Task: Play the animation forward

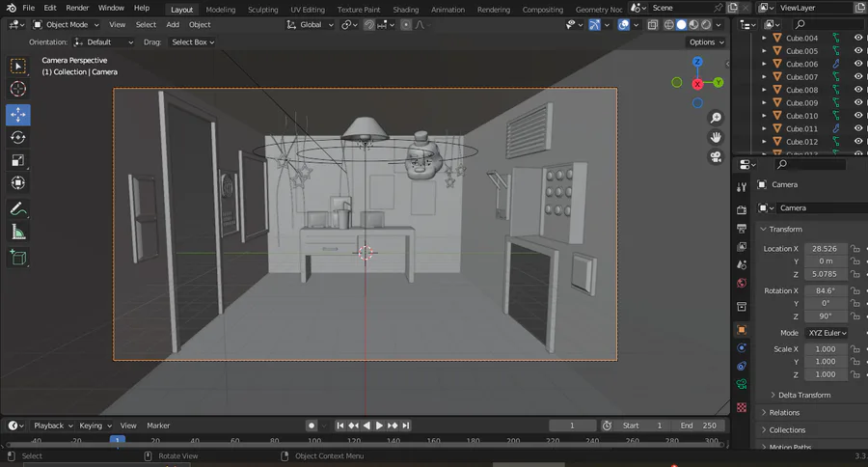Action: [x=379, y=426]
